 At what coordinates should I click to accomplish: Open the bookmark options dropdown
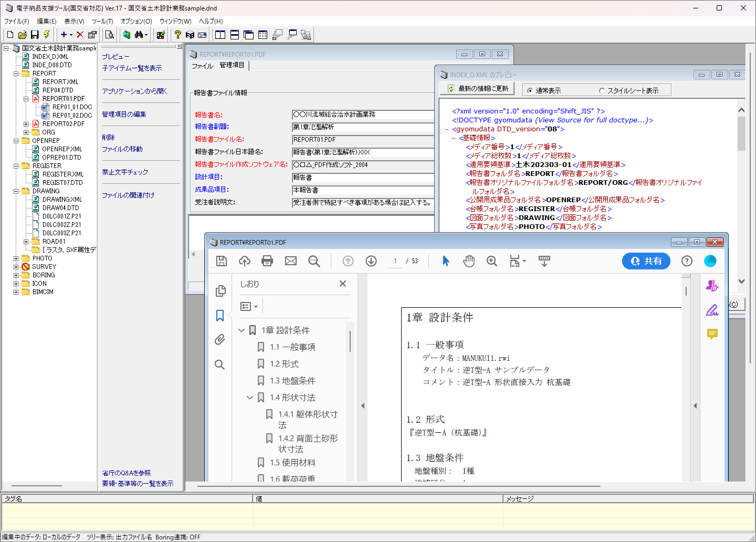[249, 306]
